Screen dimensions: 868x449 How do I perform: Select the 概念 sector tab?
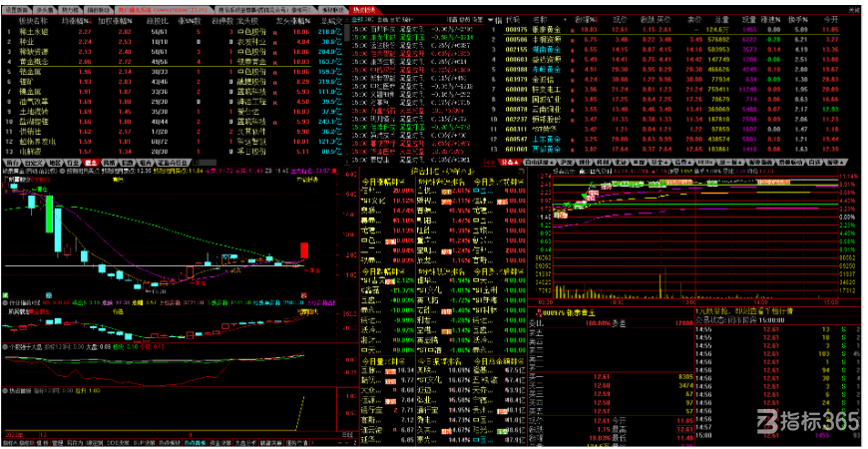coord(90,163)
